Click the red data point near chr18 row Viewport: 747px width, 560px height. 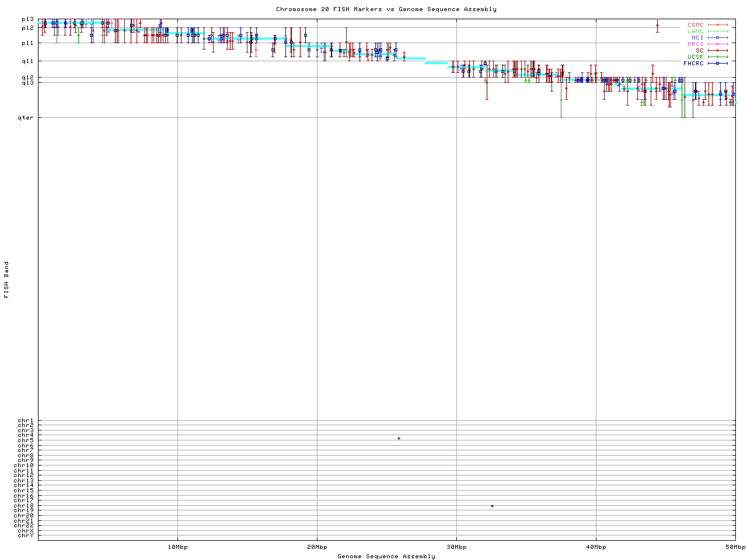click(x=492, y=506)
